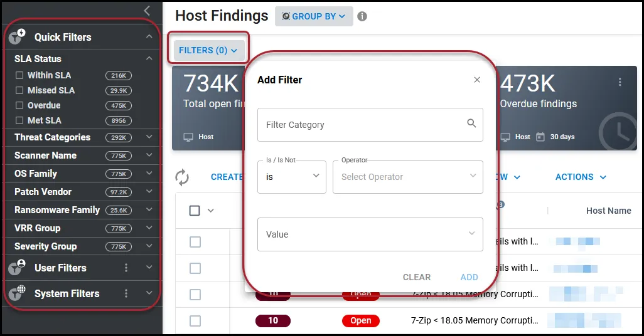Open User Filters three-dot menu
Image resolution: width=644 pixels, height=336 pixels.
(126, 268)
